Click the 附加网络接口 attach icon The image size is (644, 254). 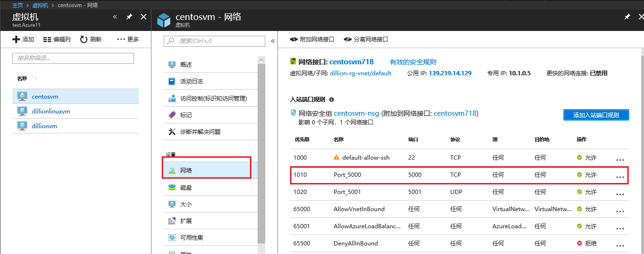(x=294, y=40)
